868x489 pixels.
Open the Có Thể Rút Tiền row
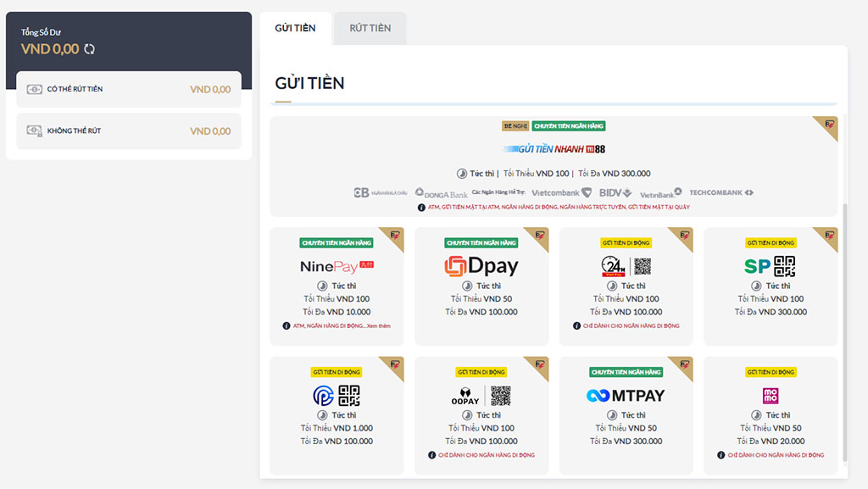coord(129,89)
